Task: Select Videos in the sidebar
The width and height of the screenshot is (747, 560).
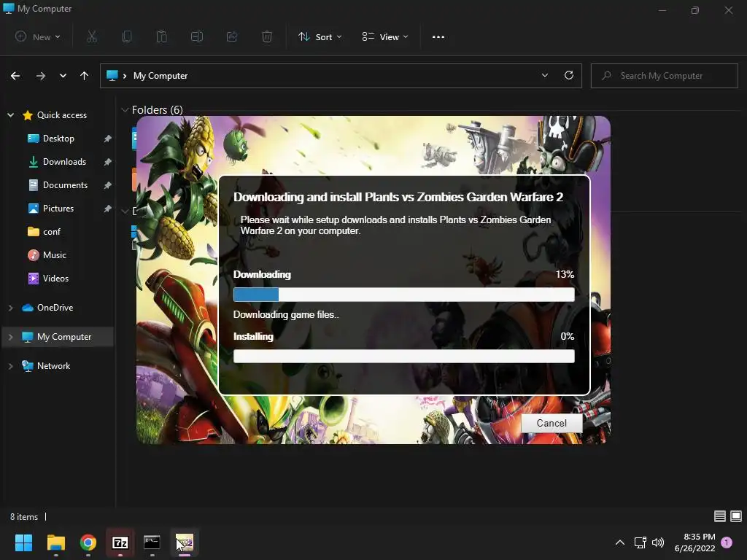Action: pyautogui.click(x=55, y=279)
